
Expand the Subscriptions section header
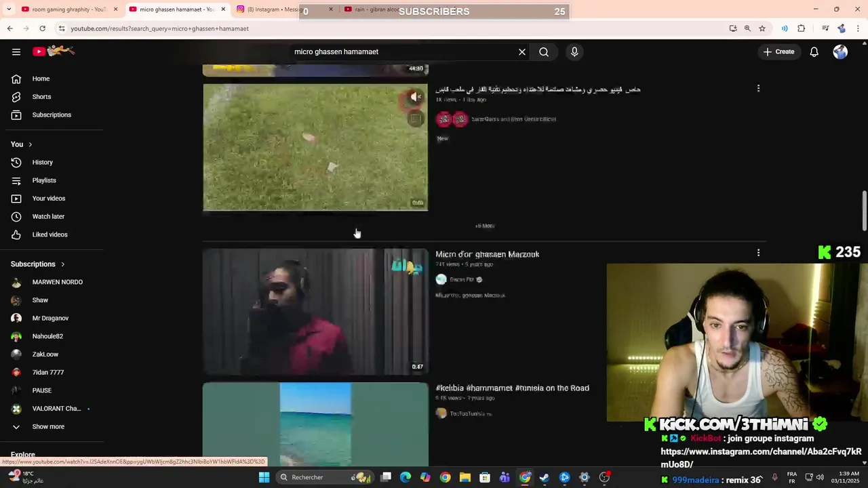[38, 264]
